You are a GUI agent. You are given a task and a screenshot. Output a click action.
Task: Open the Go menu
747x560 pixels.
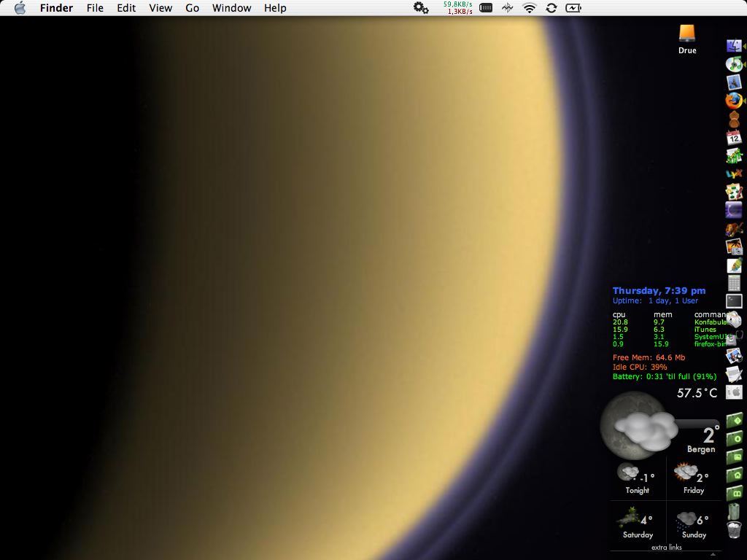193,8
